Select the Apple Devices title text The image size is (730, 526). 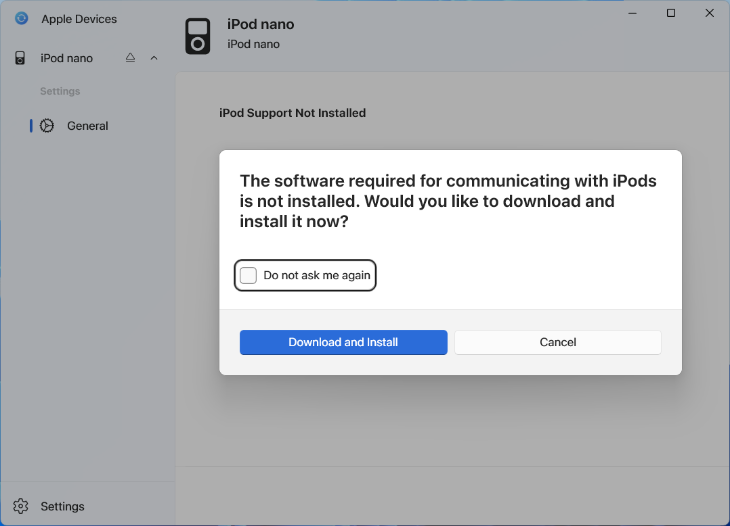[79, 19]
